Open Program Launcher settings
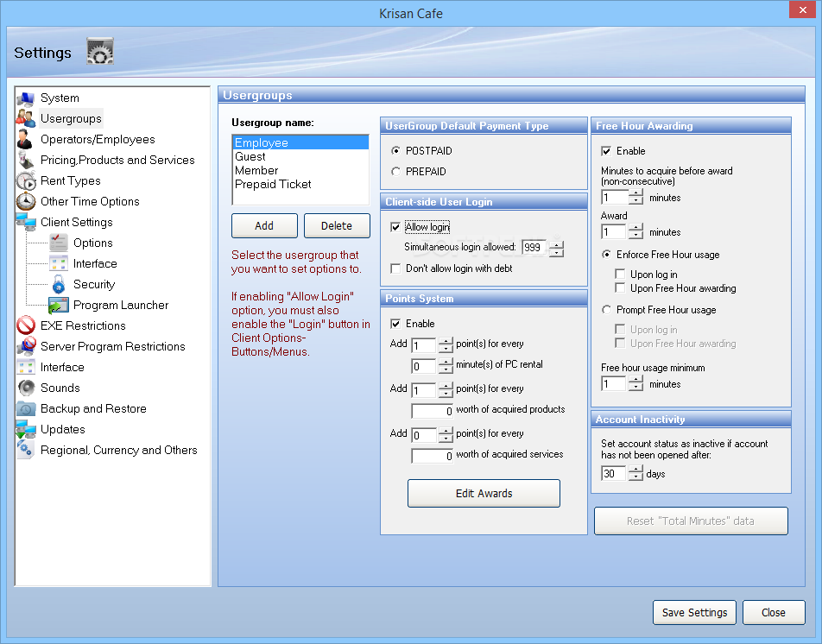The image size is (822, 644). (x=121, y=305)
